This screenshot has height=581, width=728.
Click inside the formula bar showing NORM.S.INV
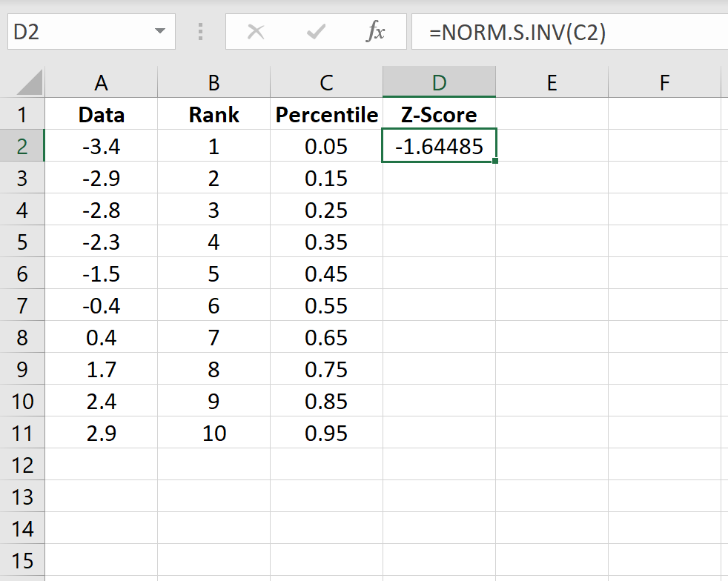(519, 31)
